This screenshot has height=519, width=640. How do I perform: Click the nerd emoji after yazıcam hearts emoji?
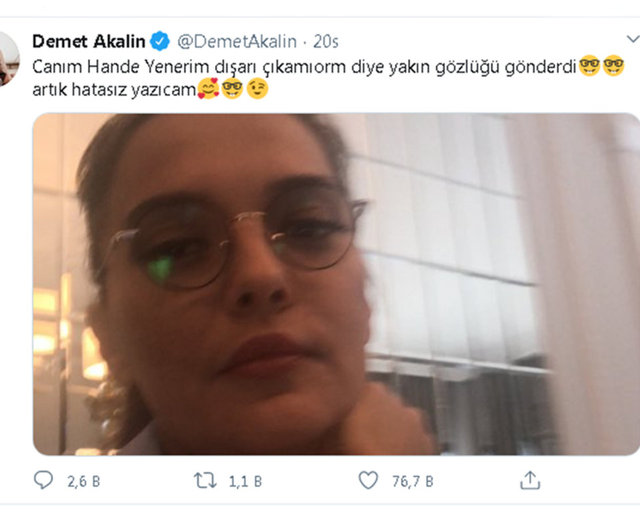pos(232,89)
